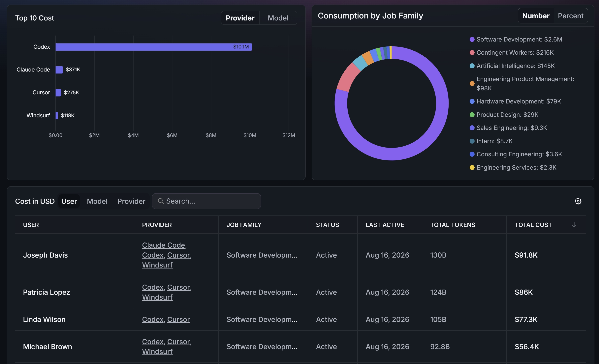This screenshot has height=364, width=599.
Task: Select the Provider tab in Cost table
Action: [131, 201]
